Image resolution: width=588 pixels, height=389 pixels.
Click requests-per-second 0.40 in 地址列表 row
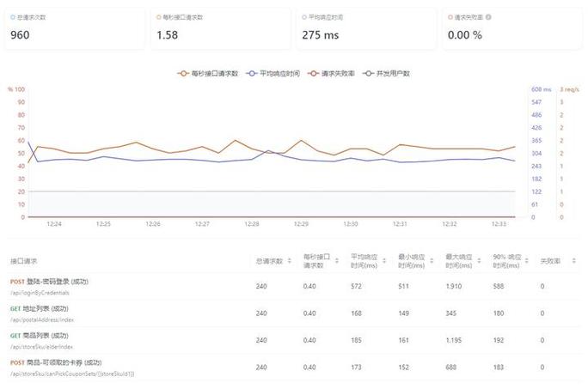click(x=309, y=313)
